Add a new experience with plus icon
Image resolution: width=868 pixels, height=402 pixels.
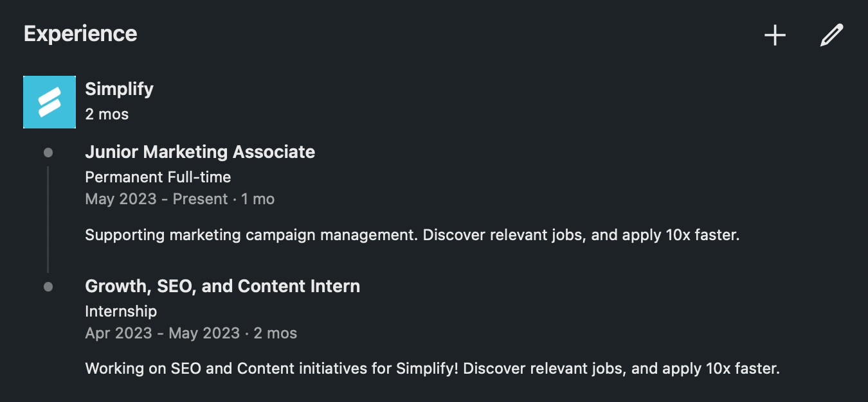[775, 35]
